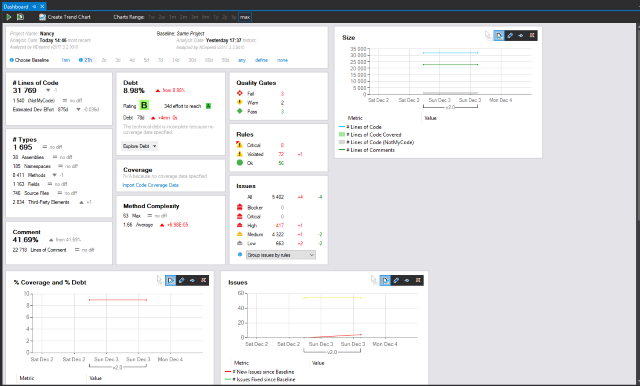Screen dimensions: 640x386
Task: Click the High issues severity icon
Action: tap(240, 225)
